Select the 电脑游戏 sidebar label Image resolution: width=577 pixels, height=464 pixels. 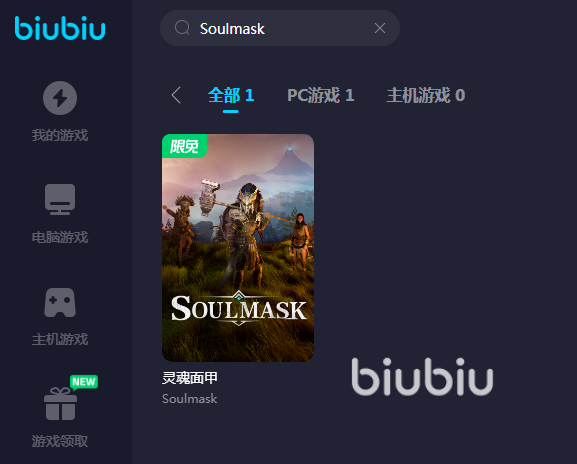(60, 237)
